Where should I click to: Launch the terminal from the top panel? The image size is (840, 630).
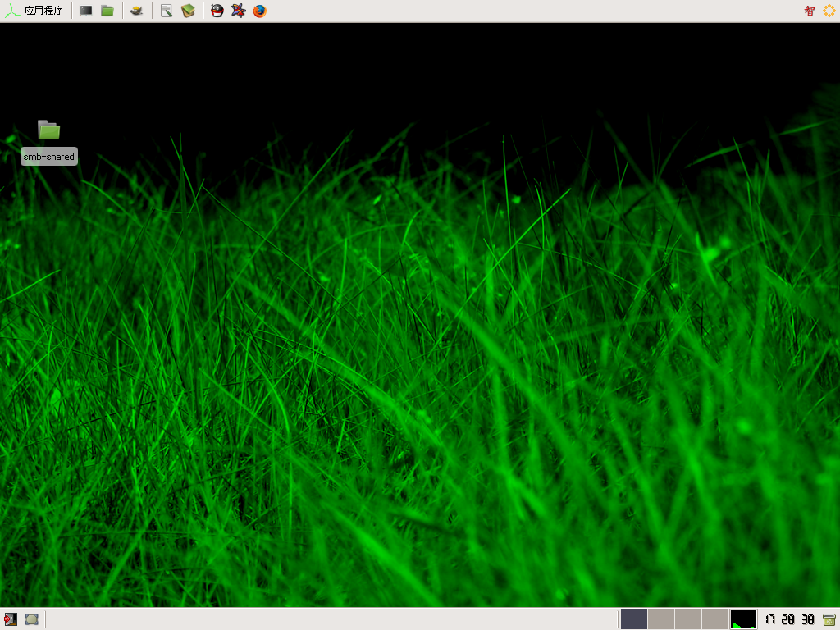85,11
